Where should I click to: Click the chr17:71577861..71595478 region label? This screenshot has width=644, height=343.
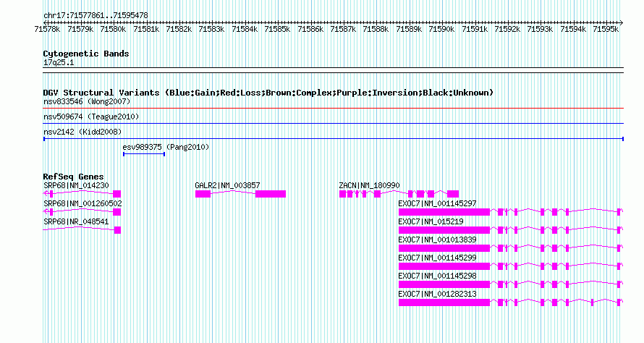(x=96, y=16)
